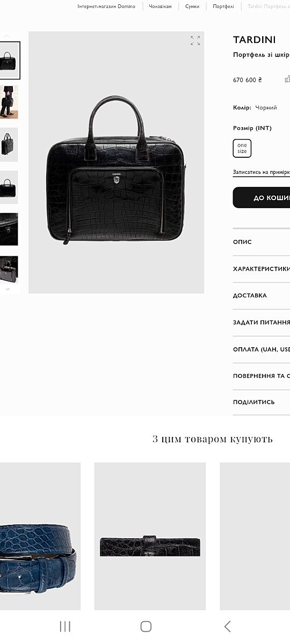Expand the ОПИС section
Viewport: 290px width, 644px height.
click(x=262, y=242)
